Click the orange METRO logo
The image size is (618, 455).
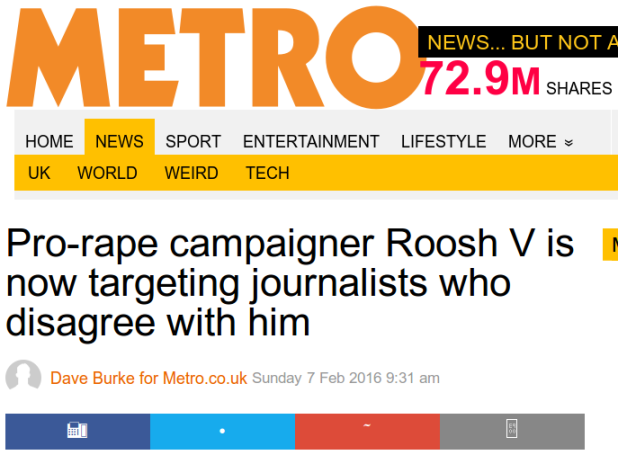click(216, 57)
